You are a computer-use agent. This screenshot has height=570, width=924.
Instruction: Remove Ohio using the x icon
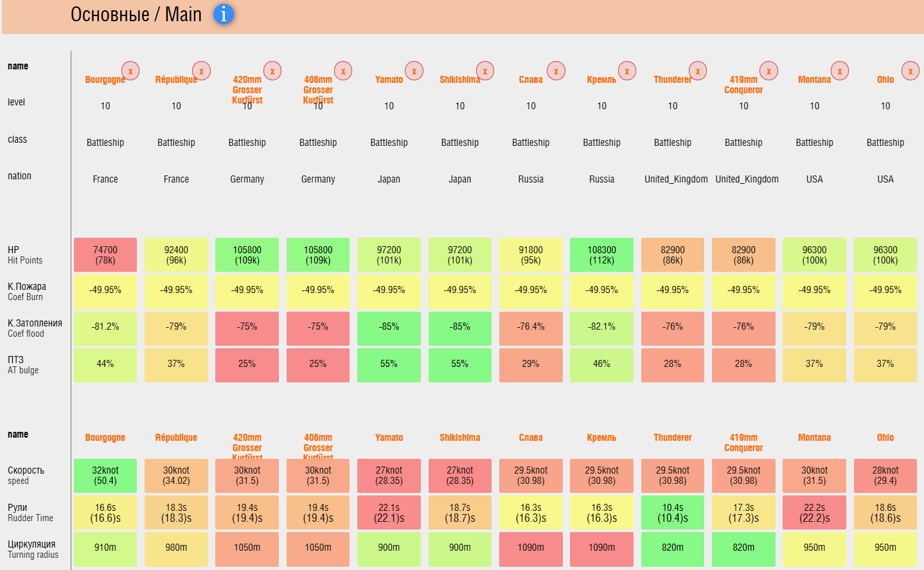pyautogui.click(x=911, y=71)
